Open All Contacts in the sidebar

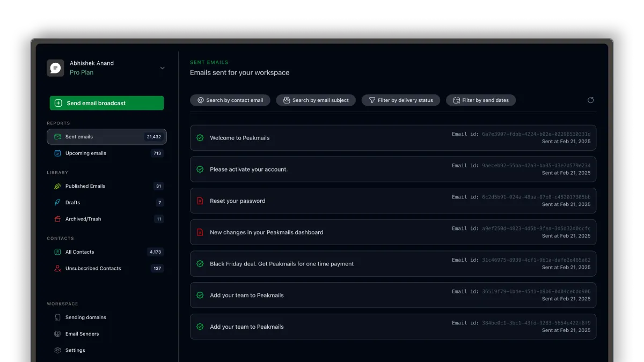point(107,252)
